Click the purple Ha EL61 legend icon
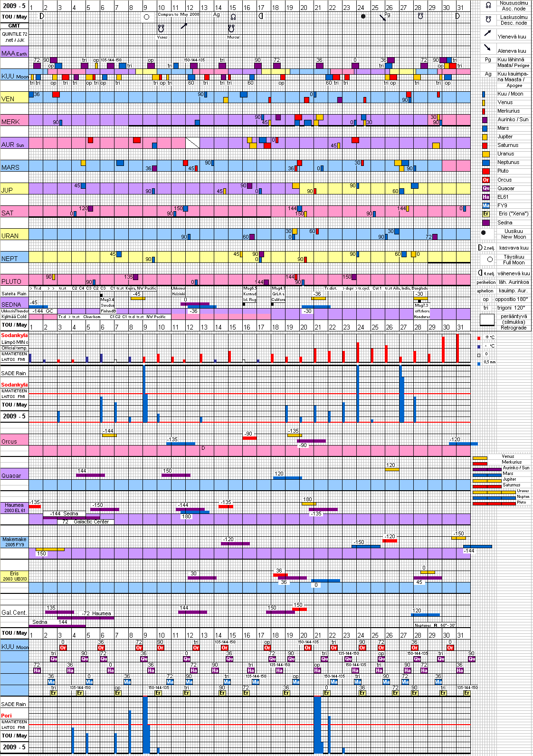Screen dimensions: 533x756 coord(485,197)
